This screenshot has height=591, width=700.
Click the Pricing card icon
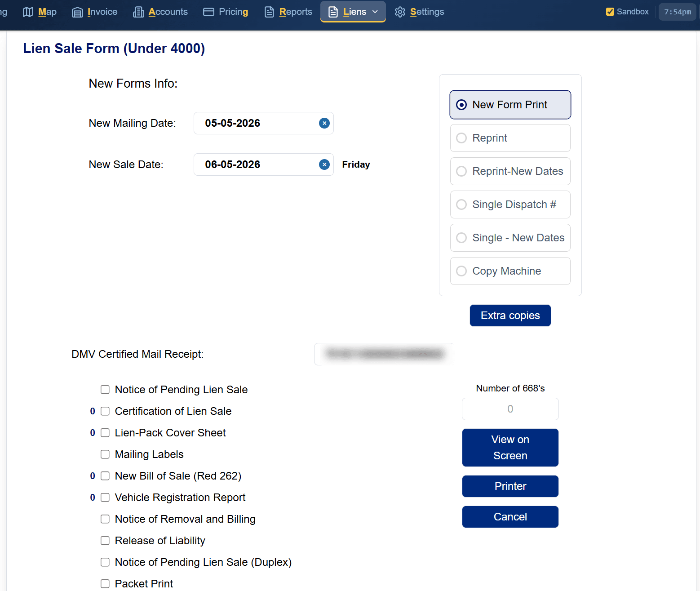pyautogui.click(x=208, y=12)
